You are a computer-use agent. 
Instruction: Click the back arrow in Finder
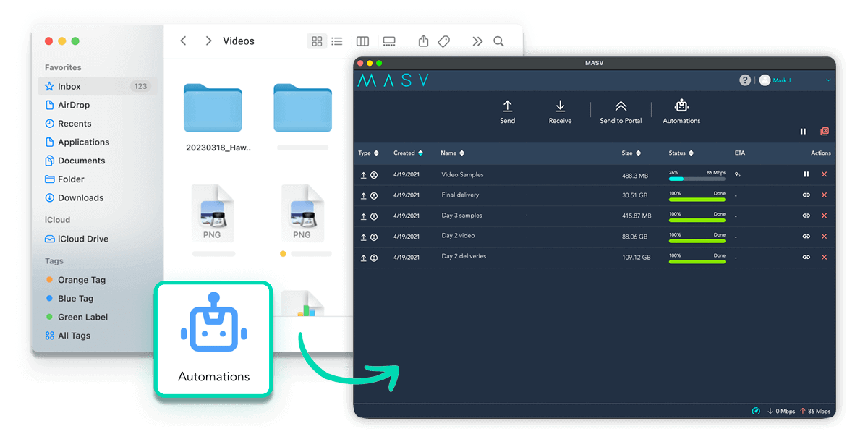click(183, 41)
